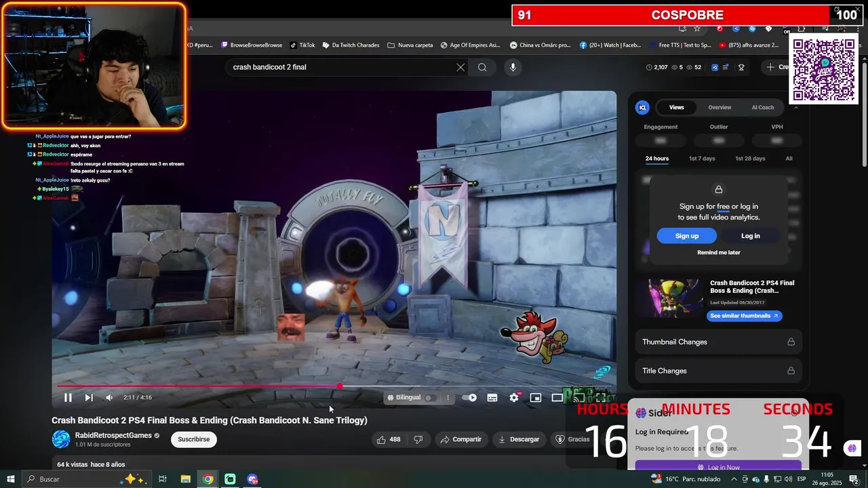Viewport: 868px width, 488px height.
Task: Open Da Twitch Charades bookmark
Action: 351,45
